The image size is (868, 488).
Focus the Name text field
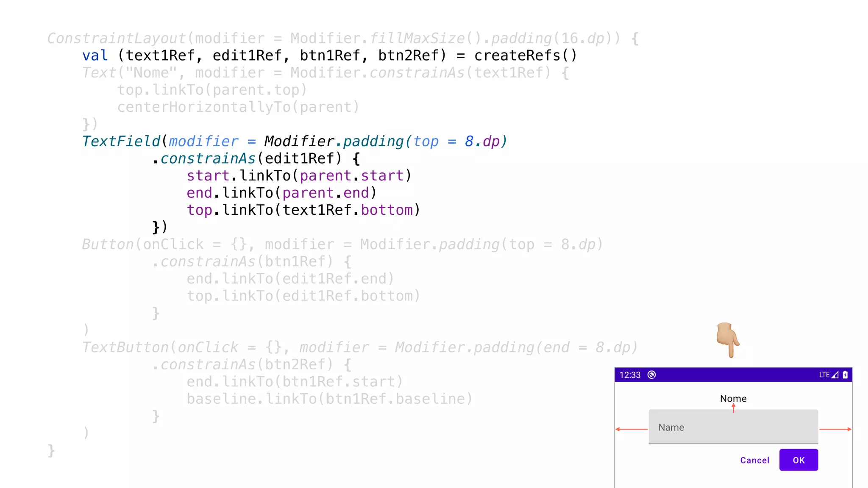(733, 427)
